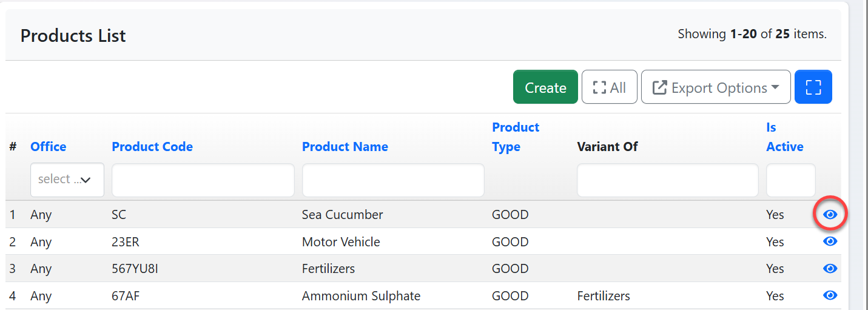Sort by Product Code column
Image resolution: width=868 pixels, height=310 pixels.
click(x=152, y=147)
